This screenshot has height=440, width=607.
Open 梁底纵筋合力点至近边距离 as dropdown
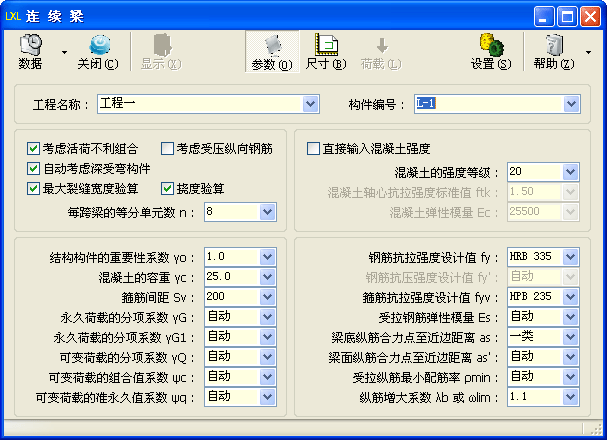click(570, 337)
